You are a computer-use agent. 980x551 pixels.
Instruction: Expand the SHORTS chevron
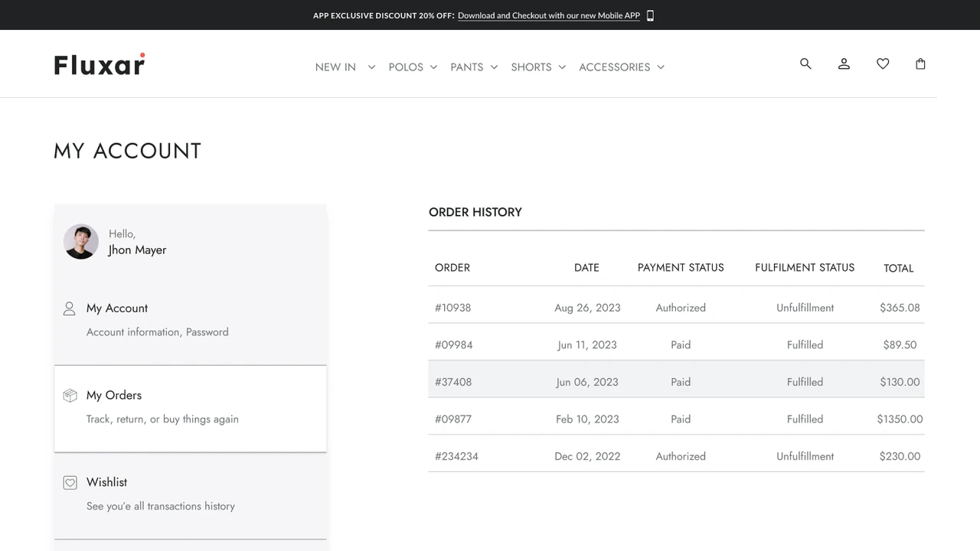[x=562, y=67]
